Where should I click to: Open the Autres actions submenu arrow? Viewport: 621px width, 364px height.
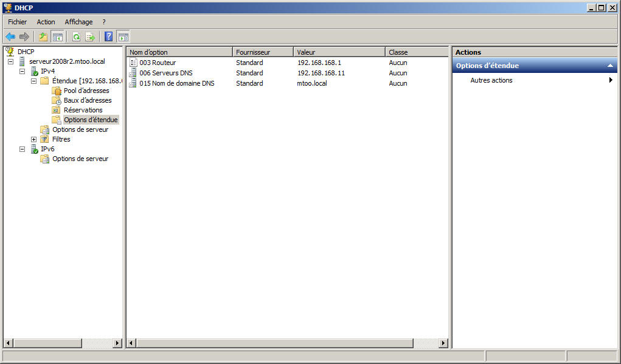[611, 80]
